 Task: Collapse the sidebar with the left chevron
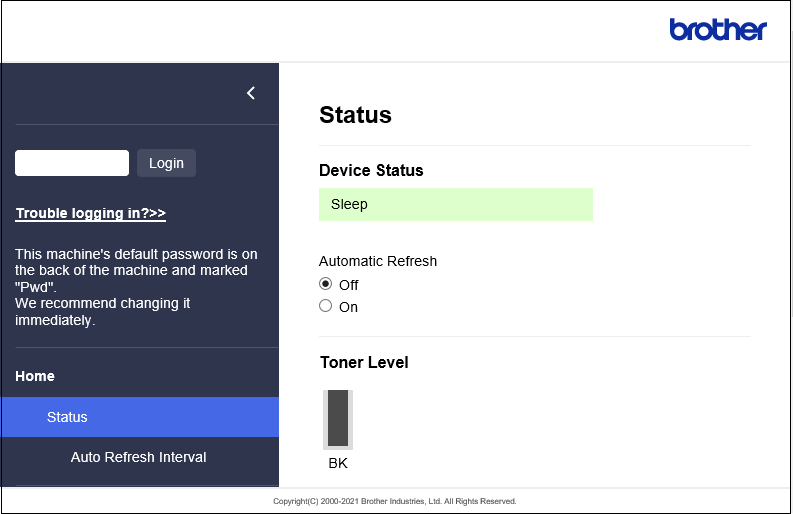tap(251, 93)
